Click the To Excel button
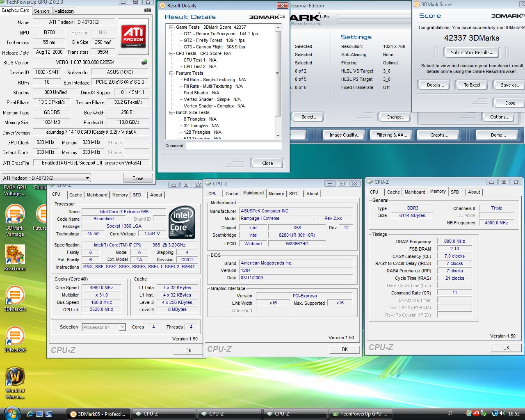Viewport: 525px width, 420px height. (x=472, y=85)
